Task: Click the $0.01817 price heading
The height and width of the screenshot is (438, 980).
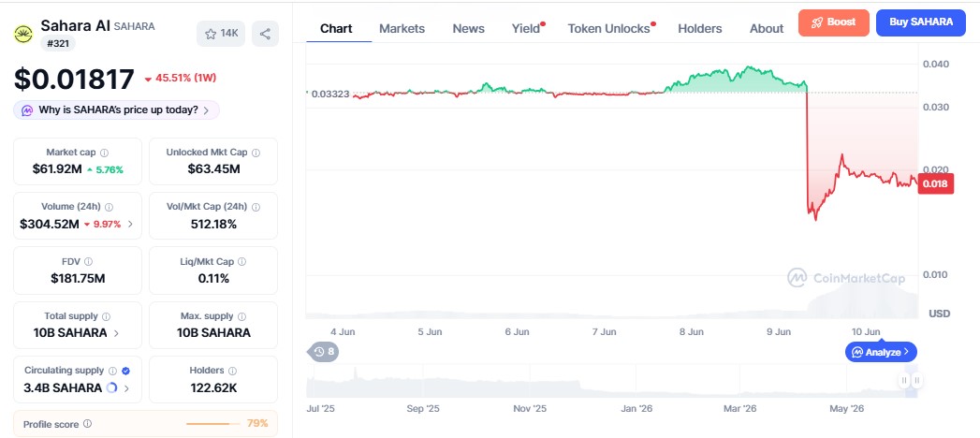Action: coord(74,80)
